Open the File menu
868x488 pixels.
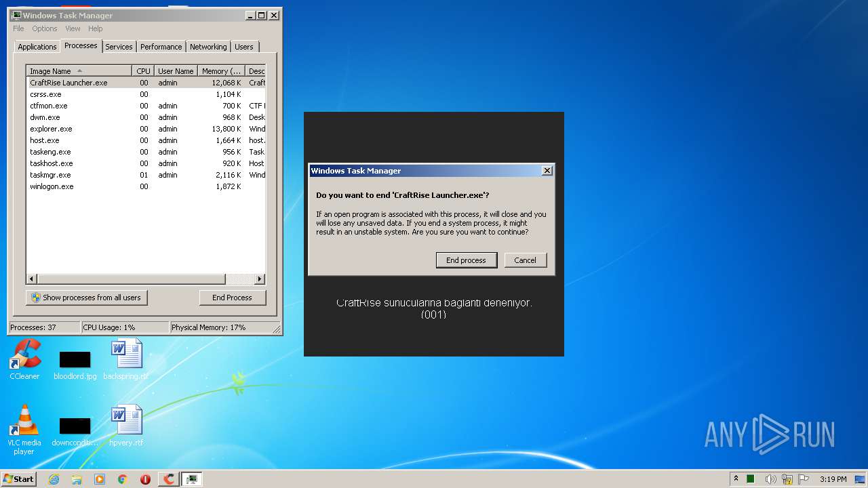18,28
